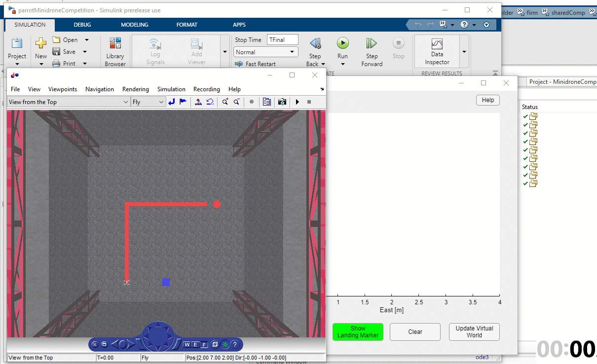The image size is (597, 364).
Task: Click the Save disk icon
Action: tap(56, 51)
